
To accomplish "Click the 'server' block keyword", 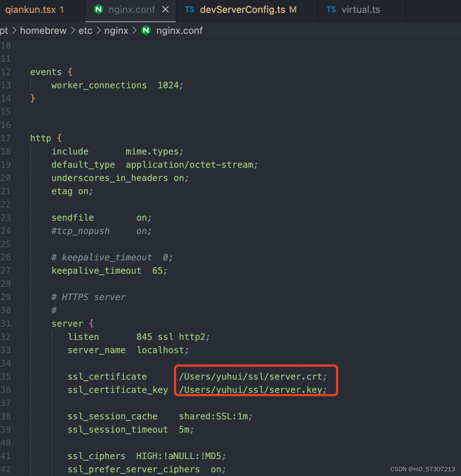I will [67, 324].
